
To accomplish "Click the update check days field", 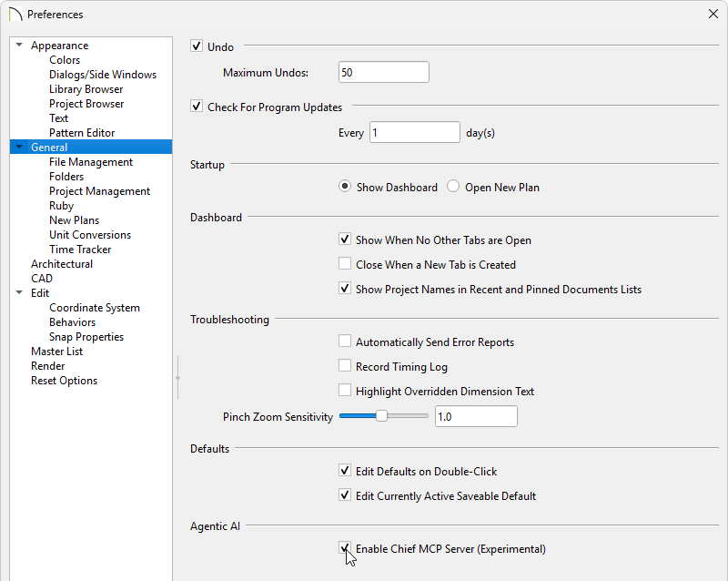I will pyautogui.click(x=415, y=132).
